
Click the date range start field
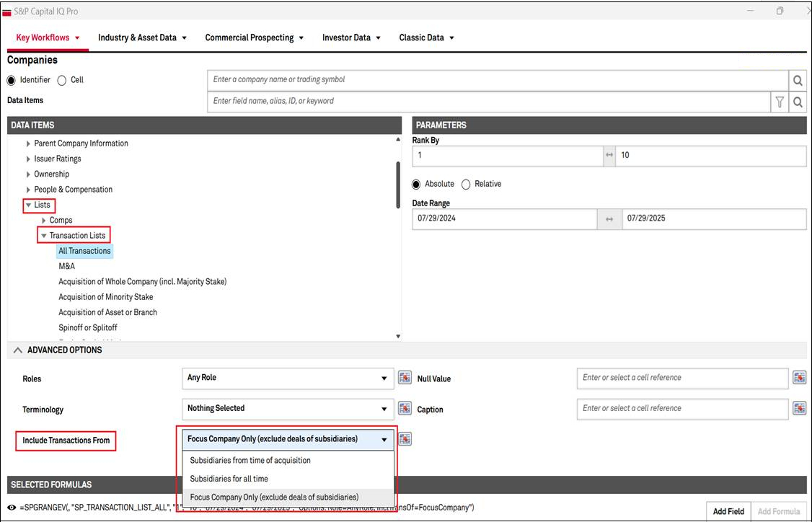coord(504,218)
